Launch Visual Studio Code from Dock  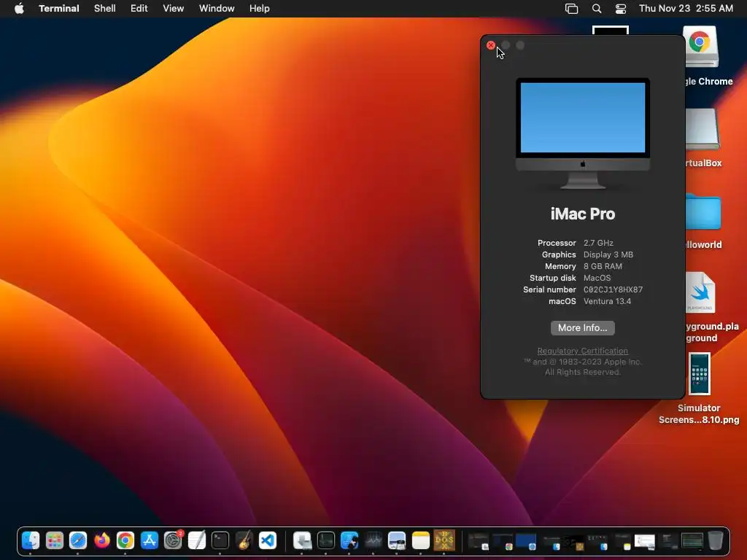coord(268,540)
